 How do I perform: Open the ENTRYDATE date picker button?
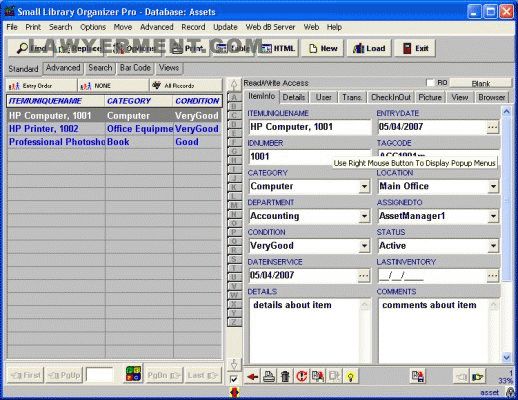click(x=493, y=127)
